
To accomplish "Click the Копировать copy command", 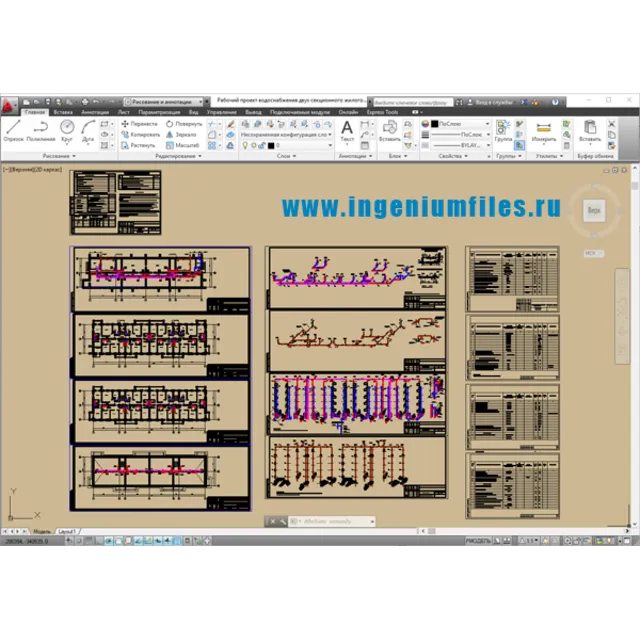I will 140,134.
